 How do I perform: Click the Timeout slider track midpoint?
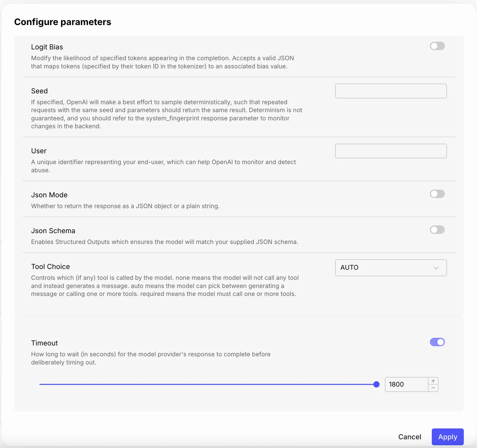coord(208,384)
